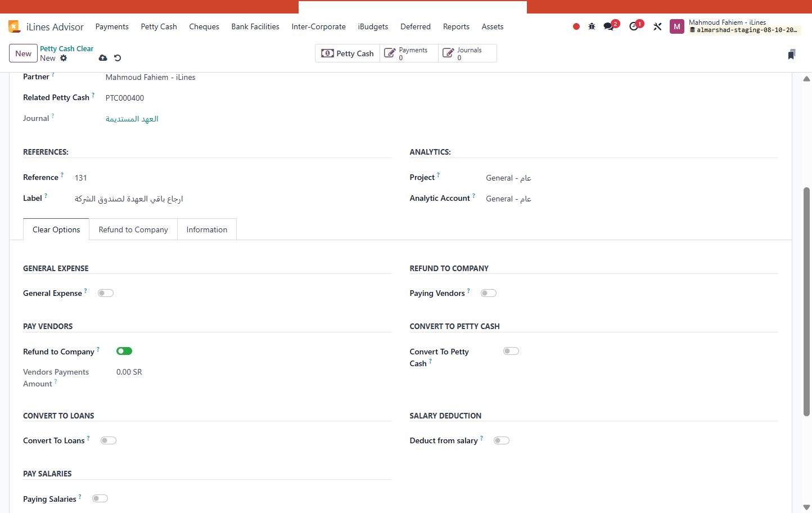
Task: Open the Petty Cash top menu
Action: tap(159, 26)
